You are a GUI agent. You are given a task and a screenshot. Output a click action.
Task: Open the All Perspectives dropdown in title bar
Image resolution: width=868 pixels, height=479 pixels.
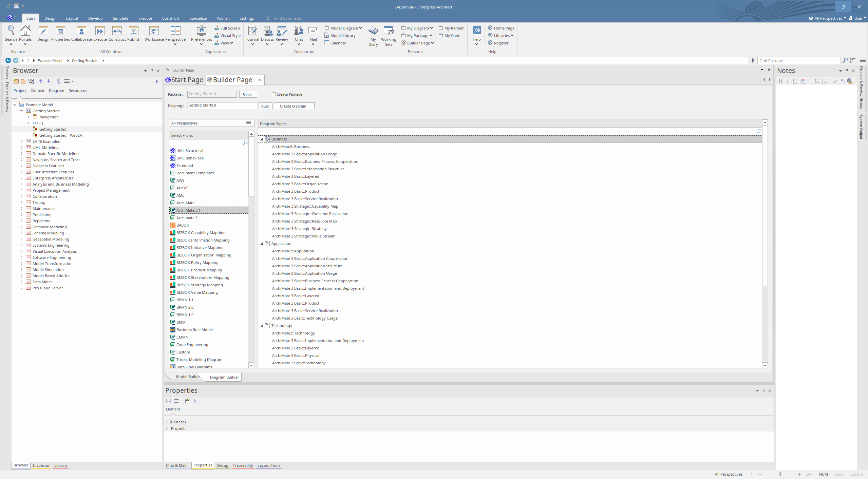click(x=828, y=18)
